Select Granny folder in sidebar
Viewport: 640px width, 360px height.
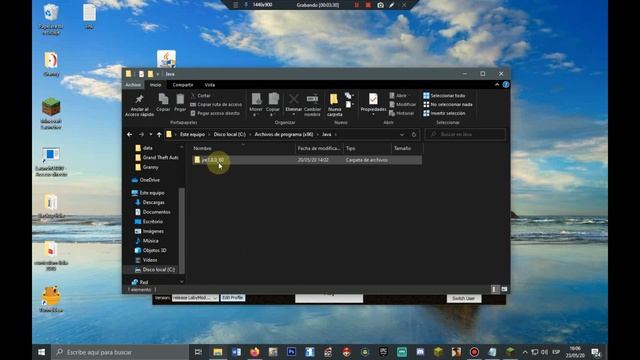[x=147, y=167]
